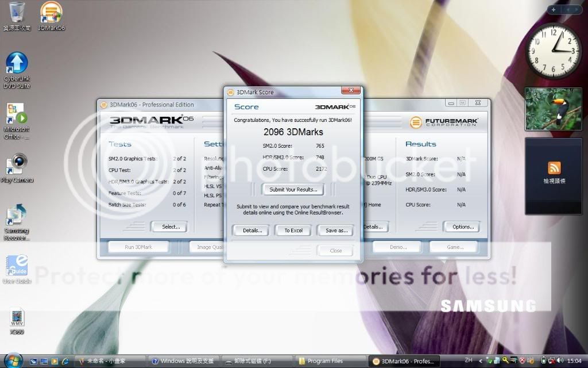Click the taskbar clock showing 15:04
This screenshot has width=588, height=368.
click(574, 361)
